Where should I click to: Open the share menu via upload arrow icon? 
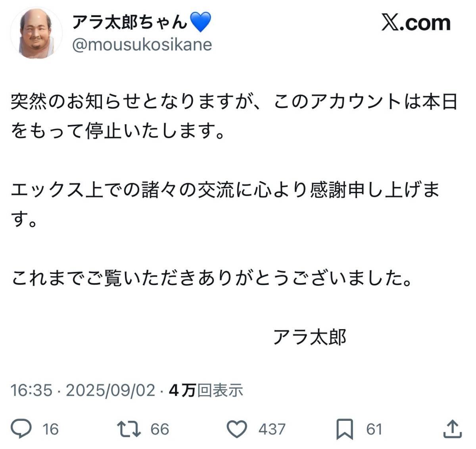(x=452, y=429)
